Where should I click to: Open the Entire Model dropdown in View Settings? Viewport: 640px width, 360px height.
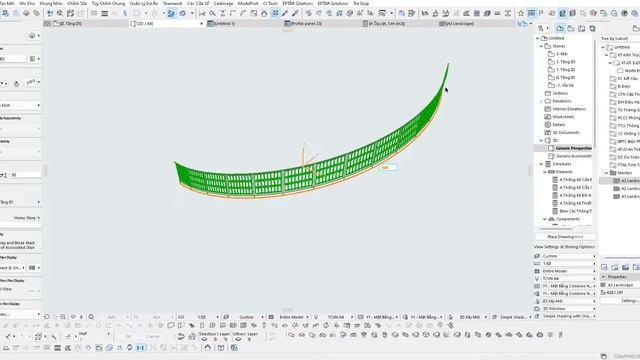click(569, 271)
